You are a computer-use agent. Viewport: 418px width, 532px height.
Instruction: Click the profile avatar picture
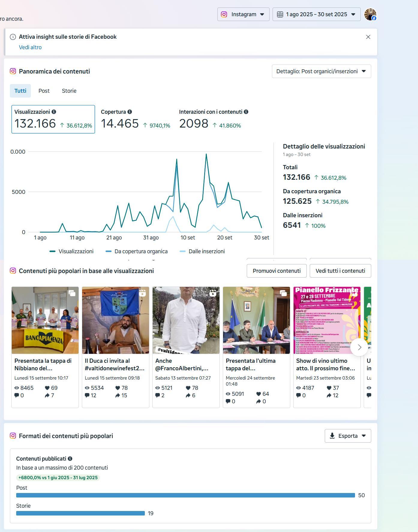[x=370, y=14]
